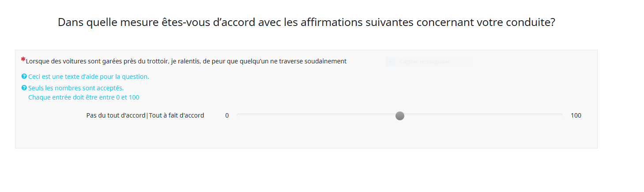Click slider track between 0 and the handle

point(318,115)
